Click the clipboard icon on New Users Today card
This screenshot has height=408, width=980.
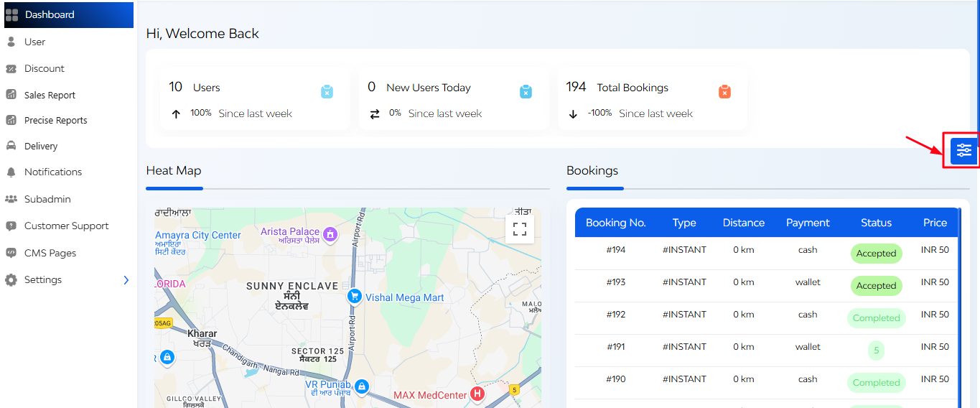[526, 91]
